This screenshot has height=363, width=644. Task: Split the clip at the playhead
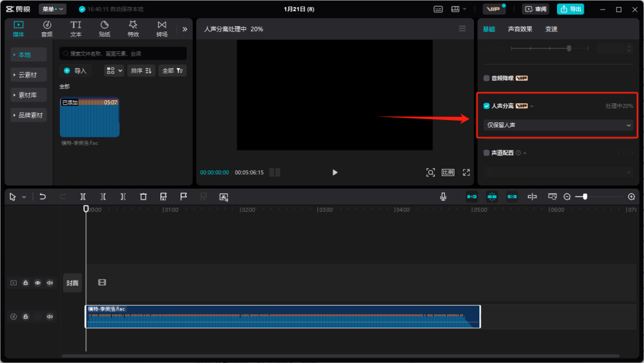point(83,197)
